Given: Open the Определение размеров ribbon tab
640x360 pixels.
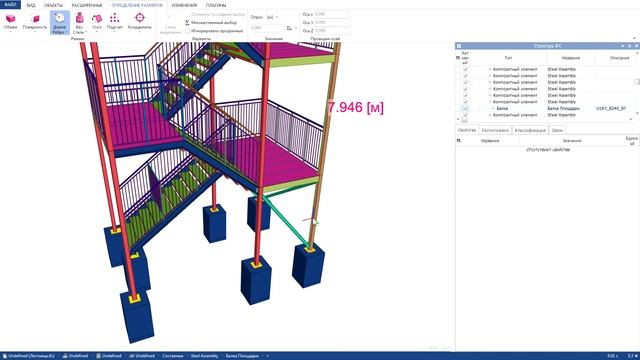Looking at the screenshot, I should pos(137,5).
